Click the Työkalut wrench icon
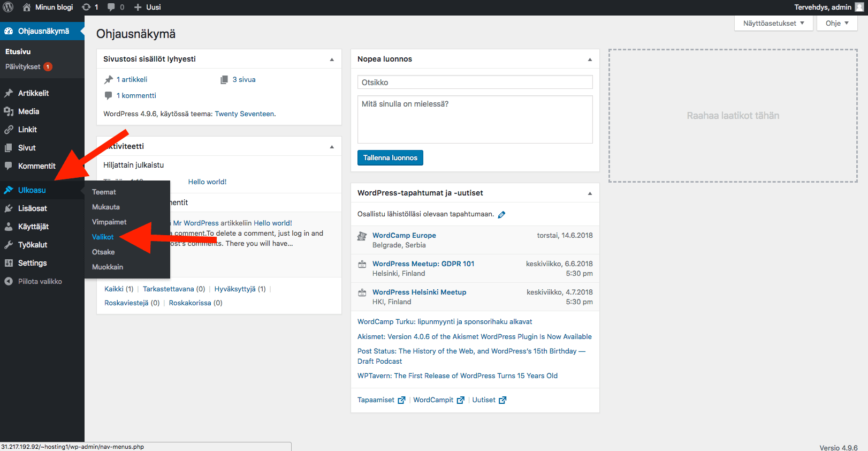Viewport: 868px width, 451px height. 9,245
